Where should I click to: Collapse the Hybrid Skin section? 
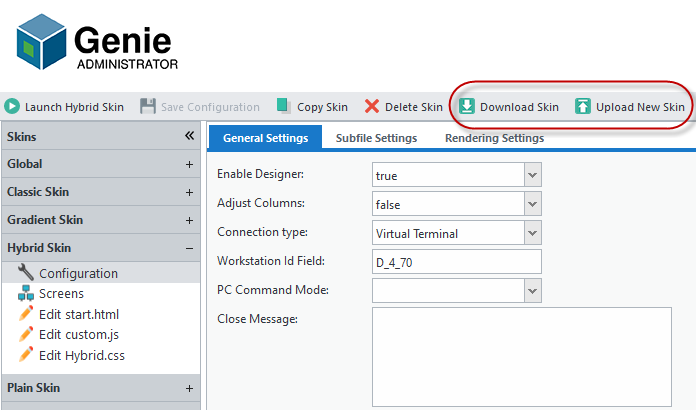pyautogui.click(x=190, y=248)
